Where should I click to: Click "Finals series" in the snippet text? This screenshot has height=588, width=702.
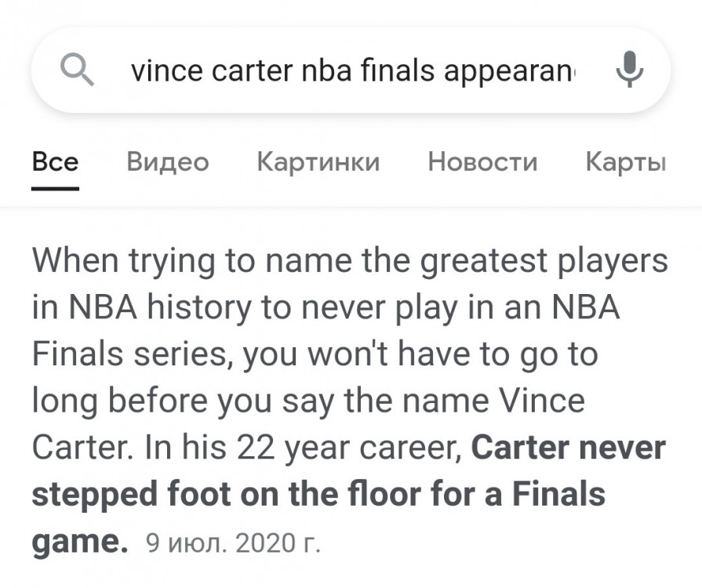[x=133, y=354]
